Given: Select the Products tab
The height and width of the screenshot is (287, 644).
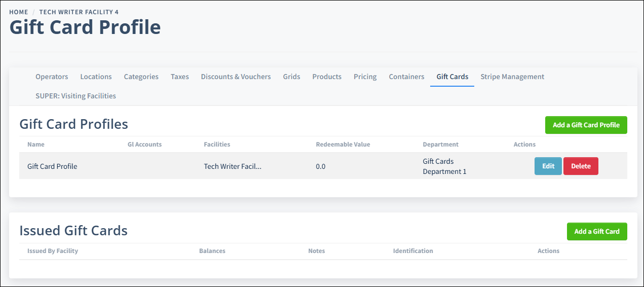Looking at the screenshot, I should click(327, 77).
